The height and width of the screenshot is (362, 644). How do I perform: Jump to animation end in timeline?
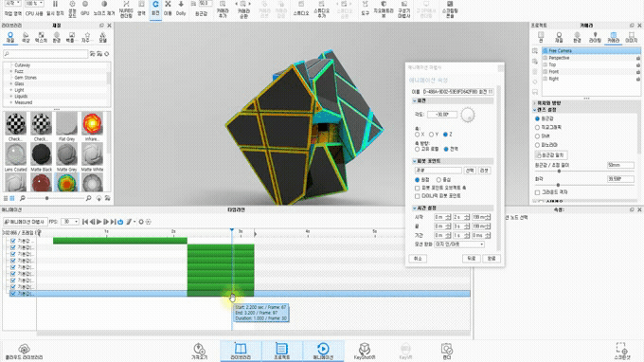point(113,222)
